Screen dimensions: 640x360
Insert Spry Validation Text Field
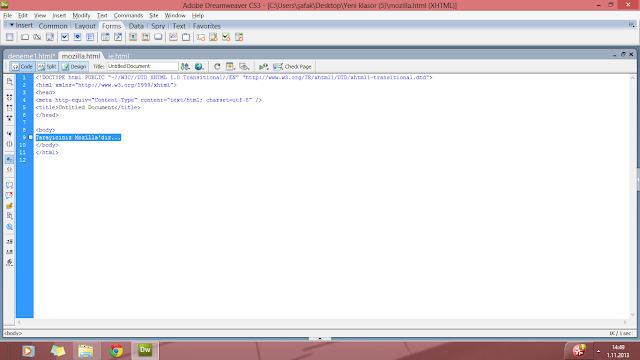(x=200, y=37)
